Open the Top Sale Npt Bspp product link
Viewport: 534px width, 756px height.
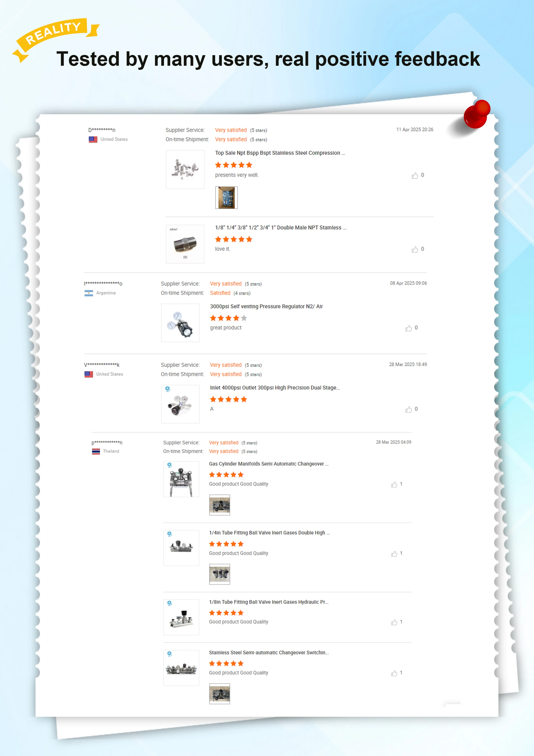pos(280,153)
